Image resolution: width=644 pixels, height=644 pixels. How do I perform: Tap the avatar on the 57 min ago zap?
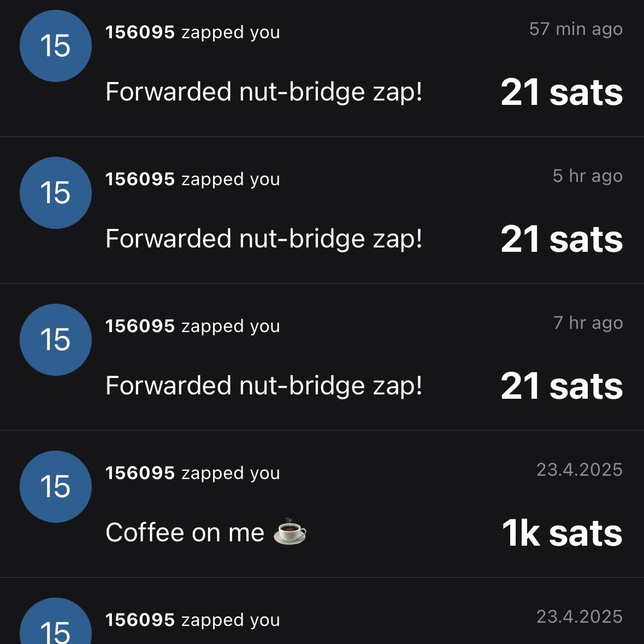pos(56,46)
